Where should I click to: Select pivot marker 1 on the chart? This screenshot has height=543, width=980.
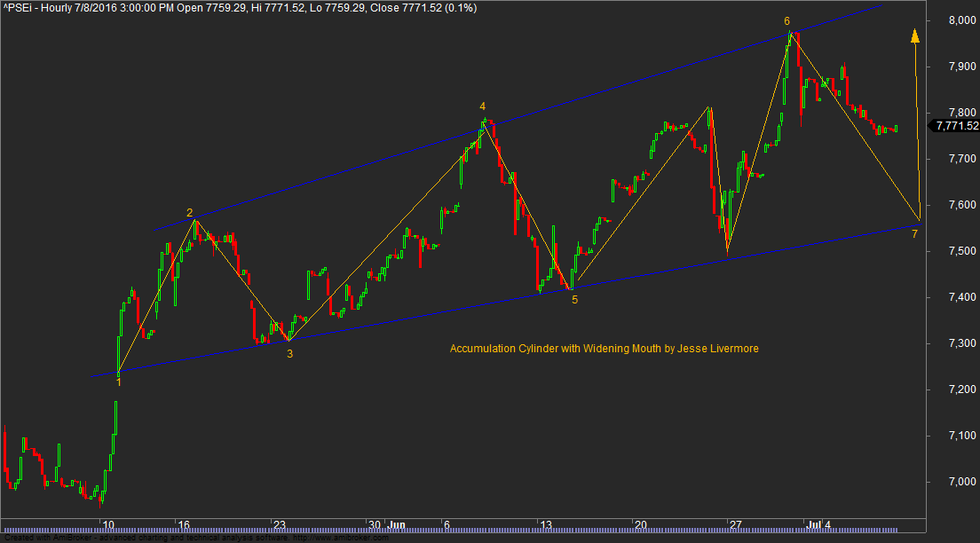click(121, 384)
